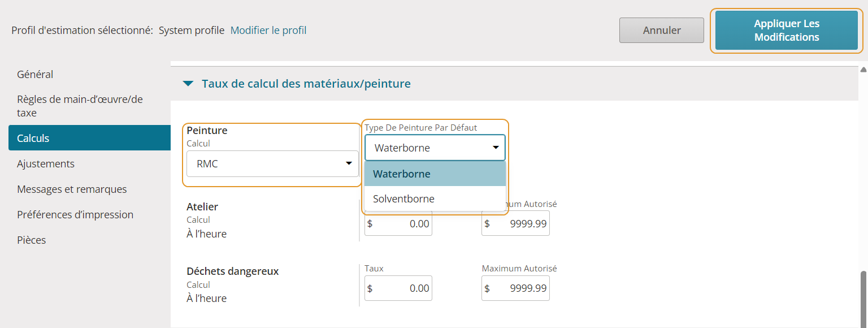Navigate to Préférences d'impression
Image resolution: width=868 pixels, height=328 pixels.
click(x=75, y=215)
